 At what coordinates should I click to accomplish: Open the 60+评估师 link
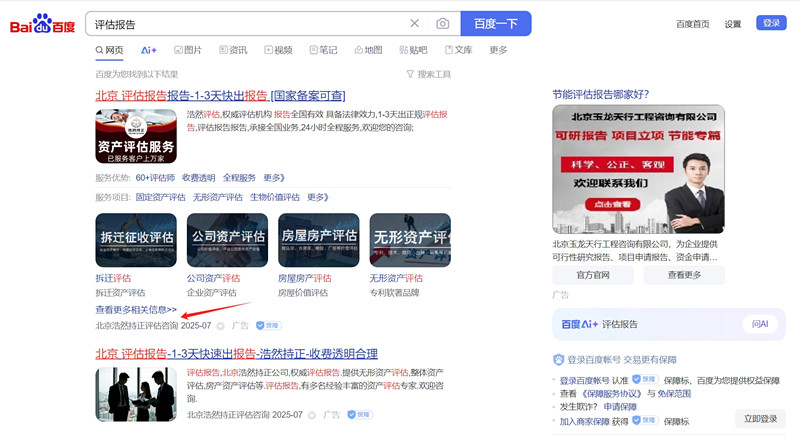click(155, 177)
